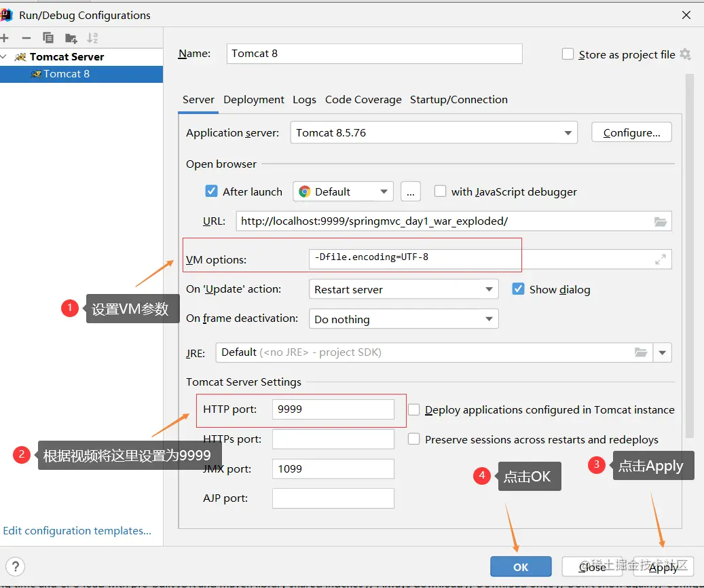Remove configuration with minus icon
Image resolution: width=704 pixels, height=588 pixels.
click(x=26, y=38)
